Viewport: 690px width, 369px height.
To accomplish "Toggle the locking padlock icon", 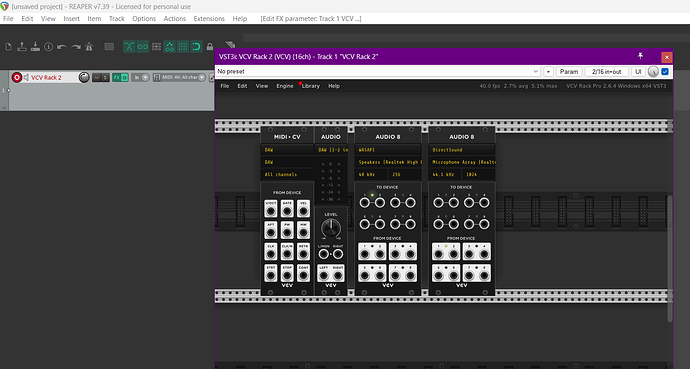I will pyautogui.click(x=210, y=47).
